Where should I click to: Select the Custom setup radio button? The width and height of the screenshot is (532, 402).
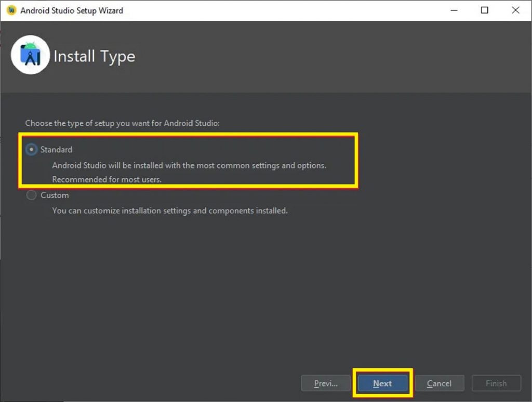(x=31, y=195)
